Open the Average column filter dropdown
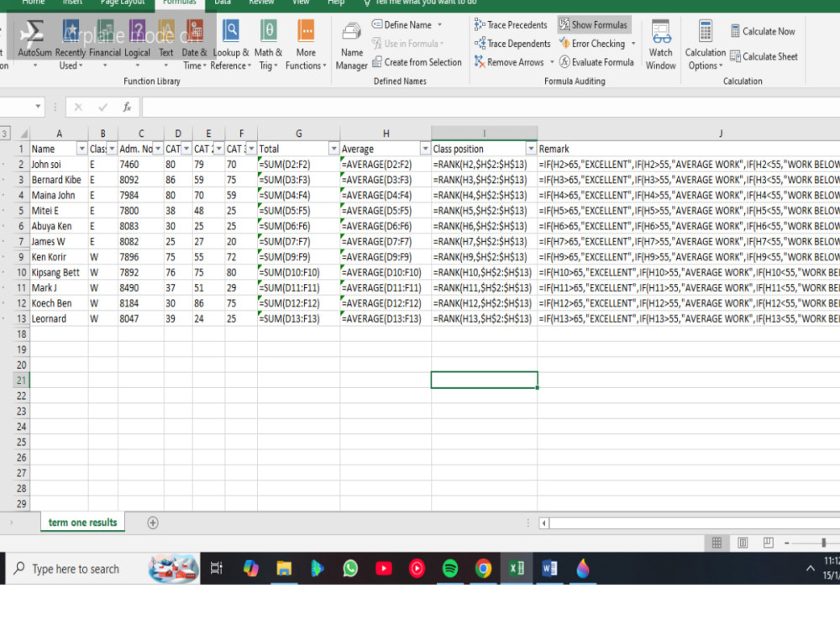This screenshot has height=630, width=840. pyautogui.click(x=425, y=149)
